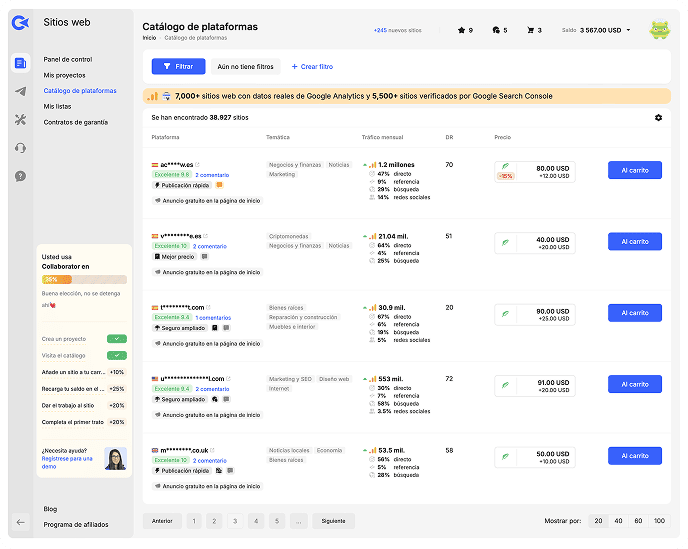Open 'Contratos de garantía' menu item
688x549 pixels.
coord(76,122)
